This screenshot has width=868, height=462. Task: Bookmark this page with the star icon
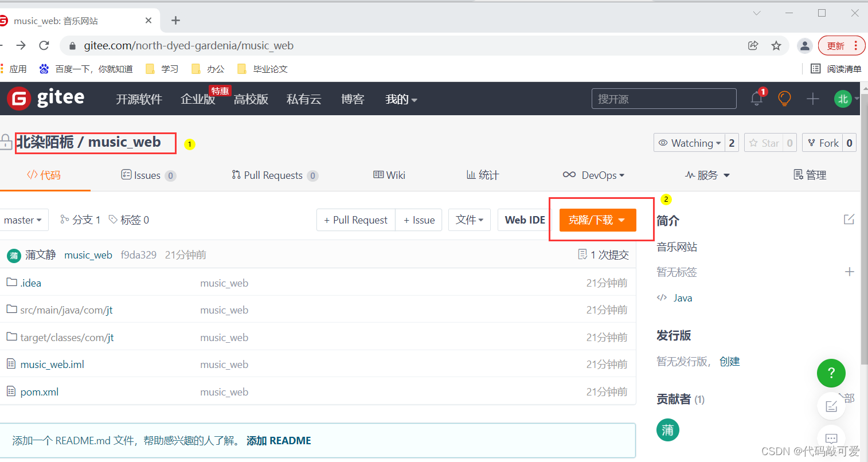click(x=776, y=45)
